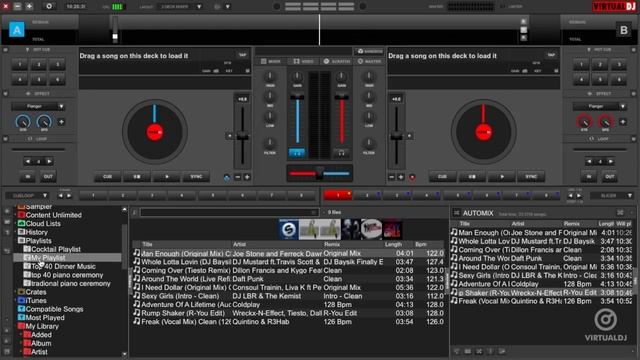Click the plus button beside right deck Flanger knobs
The height and width of the screenshot is (360, 640).
(623, 122)
